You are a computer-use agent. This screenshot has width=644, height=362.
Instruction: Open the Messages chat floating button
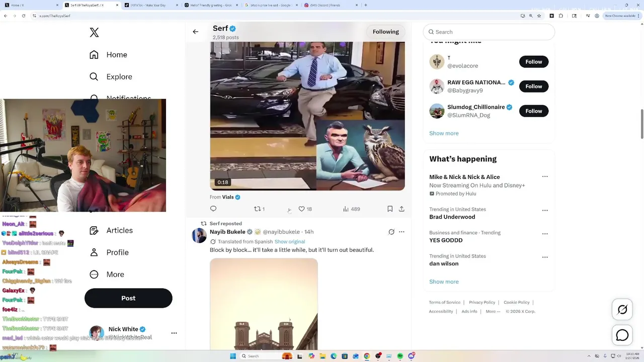tap(622, 335)
